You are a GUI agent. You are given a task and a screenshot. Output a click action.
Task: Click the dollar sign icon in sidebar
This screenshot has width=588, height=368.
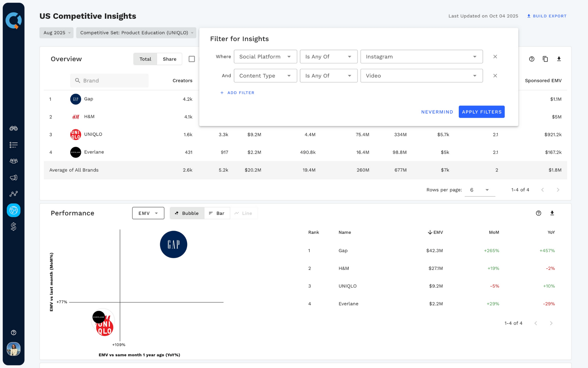pyautogui.click(x=13, y=226)
